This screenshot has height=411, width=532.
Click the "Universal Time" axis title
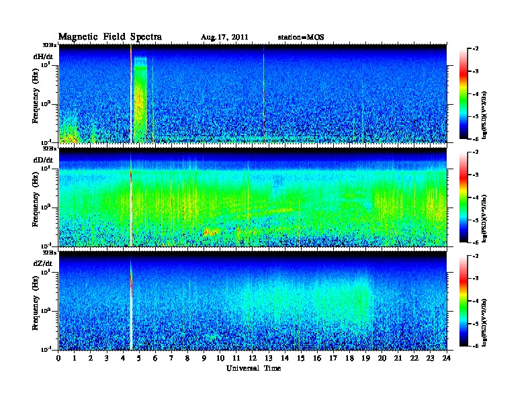[253, 368]
